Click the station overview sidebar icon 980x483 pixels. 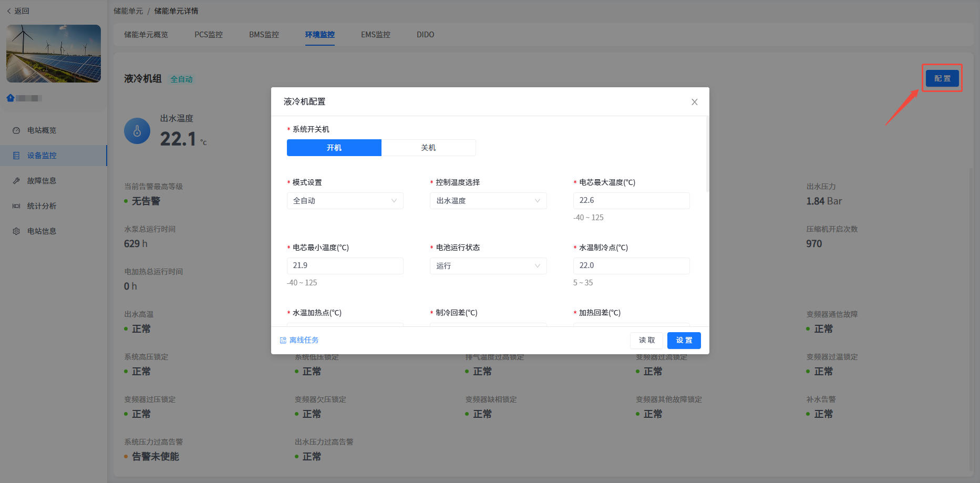point(16,130)
